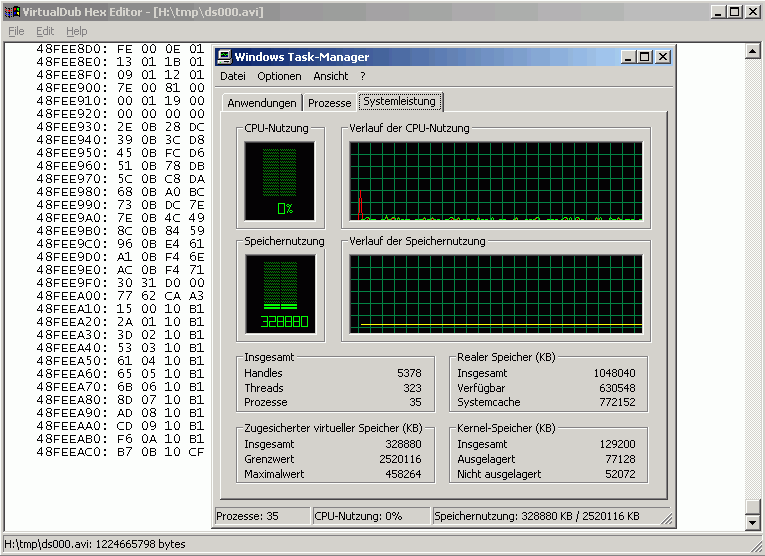765x556 pixels.
Task: Maximize the Windows Task-Manager window
Action: pos(645,57)
